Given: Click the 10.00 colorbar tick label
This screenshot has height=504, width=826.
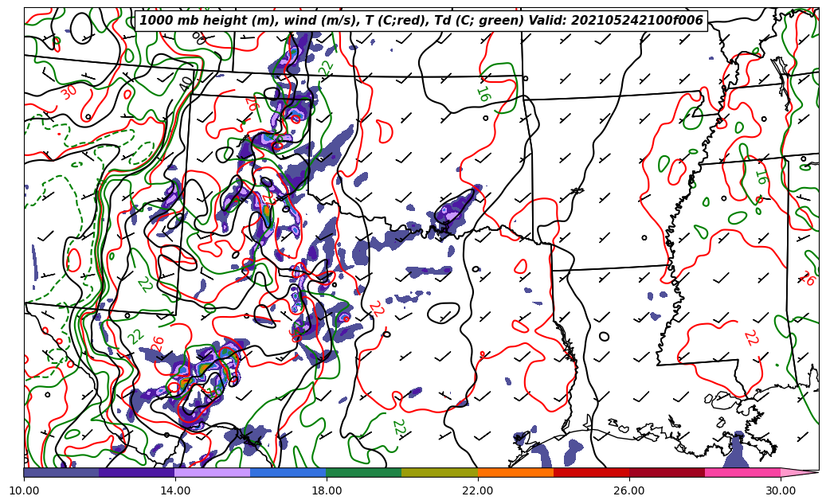Looking at the screenshot, I should (24, 490).
